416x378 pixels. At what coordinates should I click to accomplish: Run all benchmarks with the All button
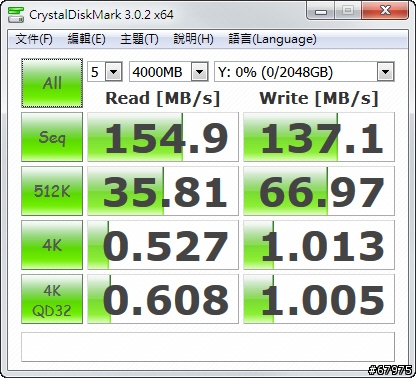pos(52,83)
